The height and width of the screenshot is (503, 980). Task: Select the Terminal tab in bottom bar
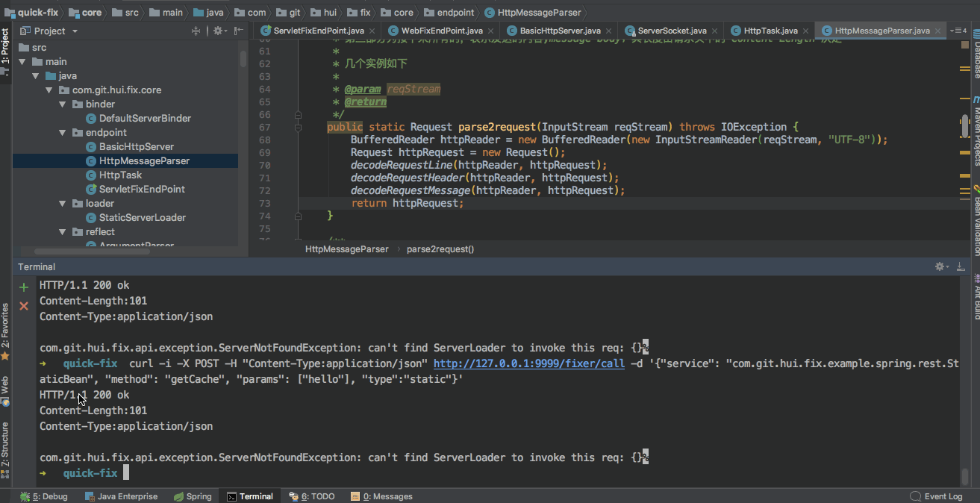tap(250, 496)
